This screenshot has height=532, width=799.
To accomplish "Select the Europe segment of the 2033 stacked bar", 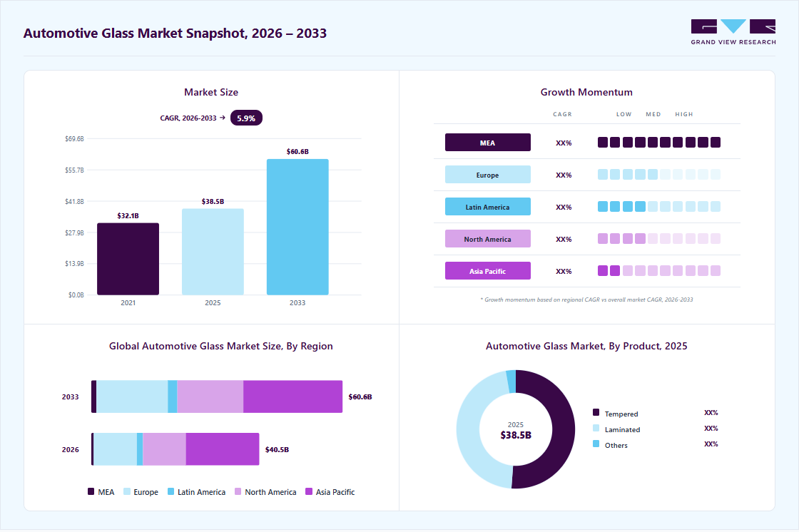I will coord(133,397).
